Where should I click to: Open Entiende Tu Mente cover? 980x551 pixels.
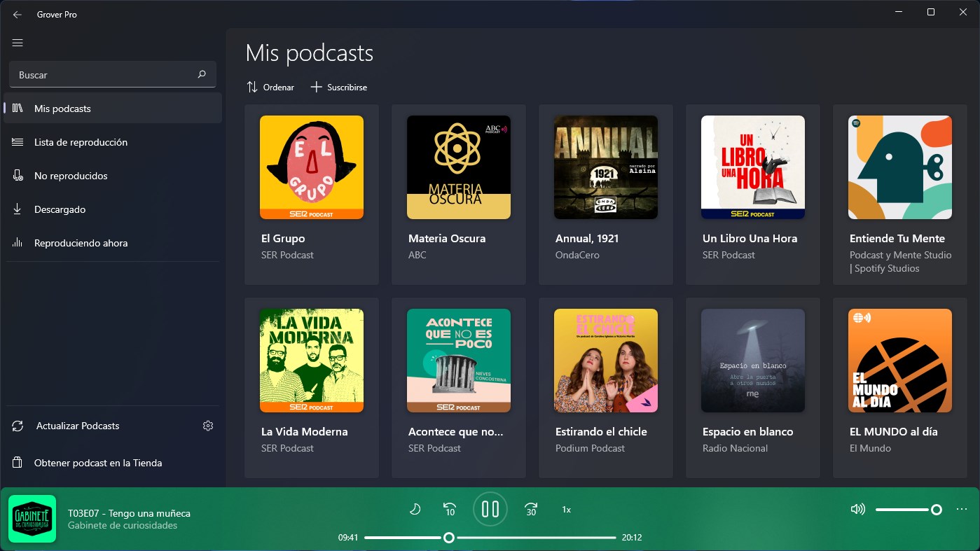(900, 167)
